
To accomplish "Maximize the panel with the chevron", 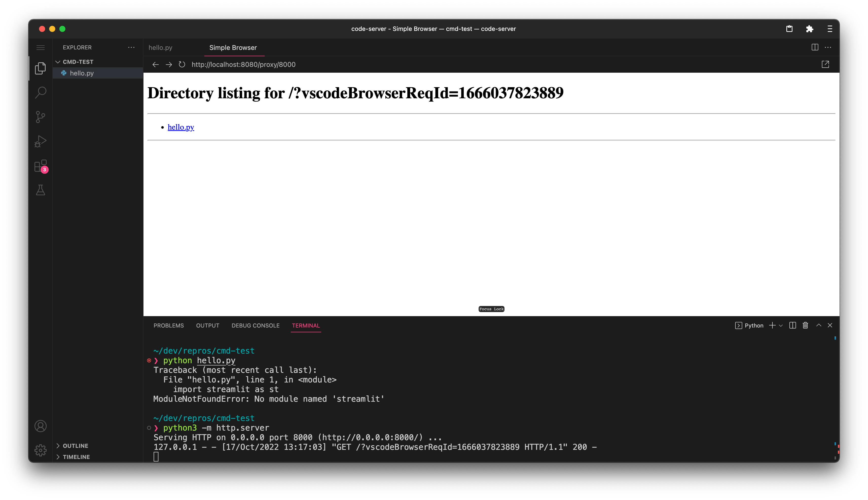I will (819, 325).
